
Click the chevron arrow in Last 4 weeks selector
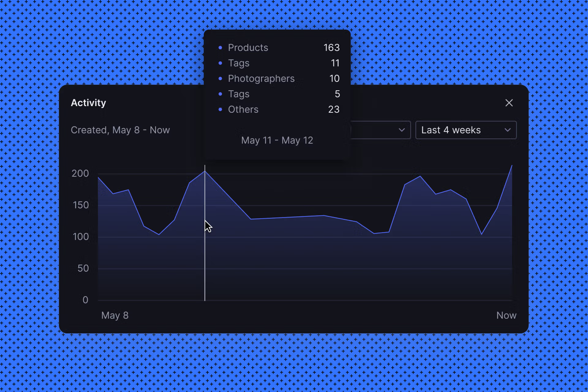[507, 130]
